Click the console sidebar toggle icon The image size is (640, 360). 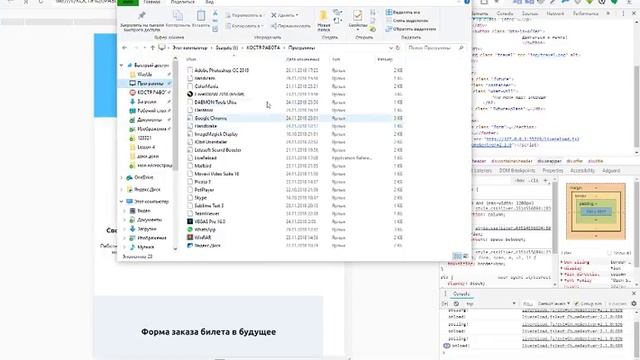[445, 304]
